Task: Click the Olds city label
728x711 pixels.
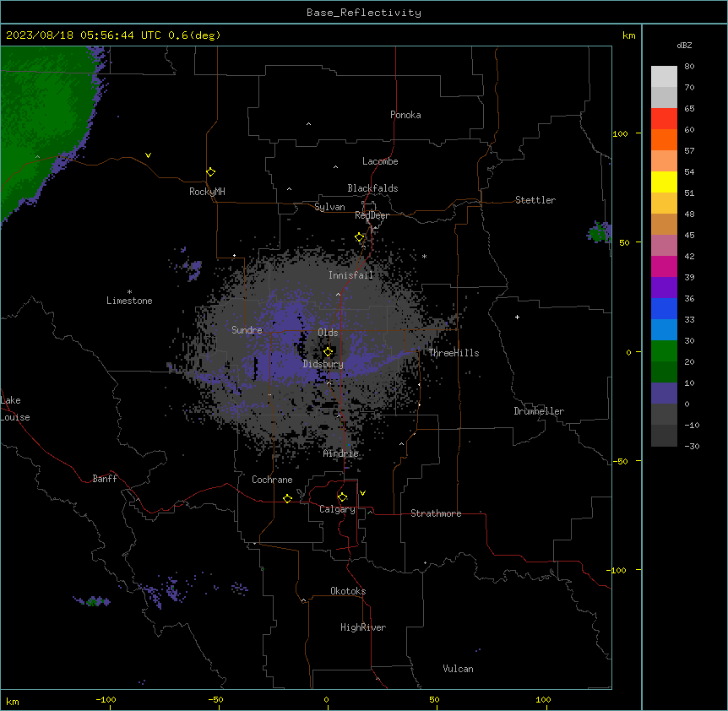Action: click(328, 333)
